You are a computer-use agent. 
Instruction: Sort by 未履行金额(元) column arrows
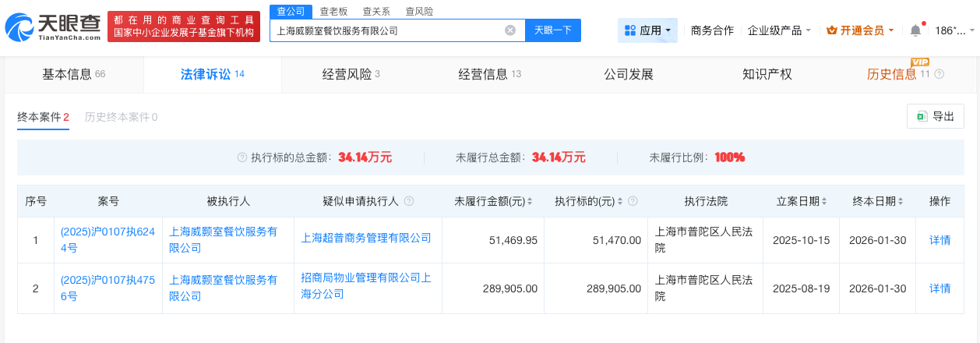pyautogui.click(x=530, y=201)
